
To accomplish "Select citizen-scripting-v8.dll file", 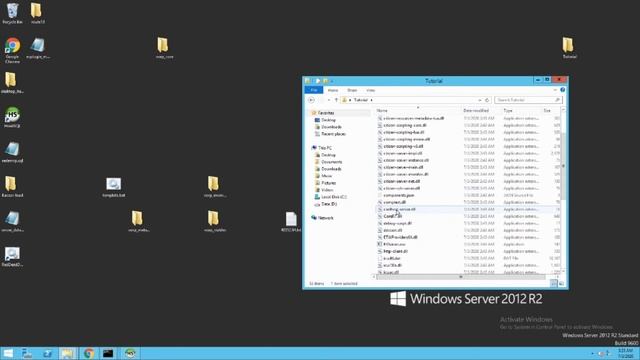I will (x=403, y=146).
